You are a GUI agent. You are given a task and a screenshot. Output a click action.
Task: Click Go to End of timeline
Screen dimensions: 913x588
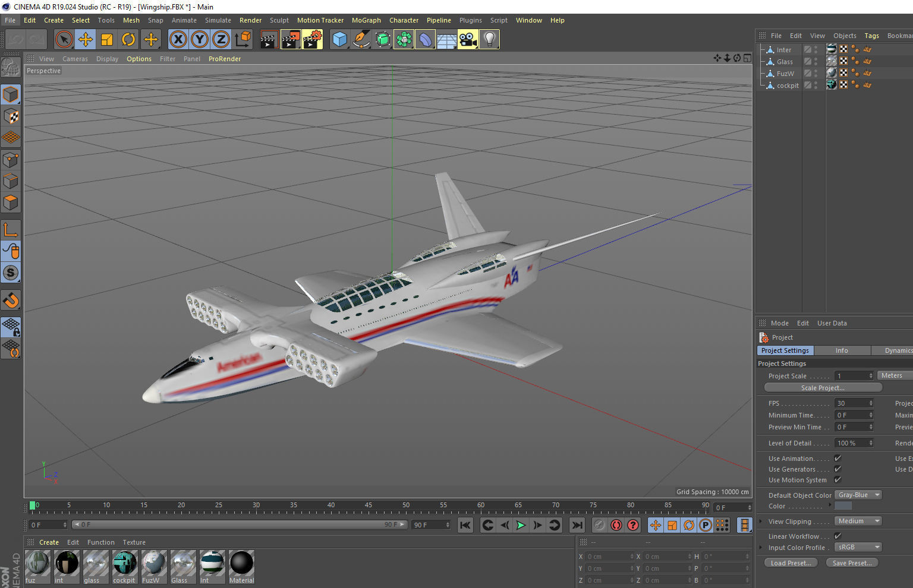577,525
